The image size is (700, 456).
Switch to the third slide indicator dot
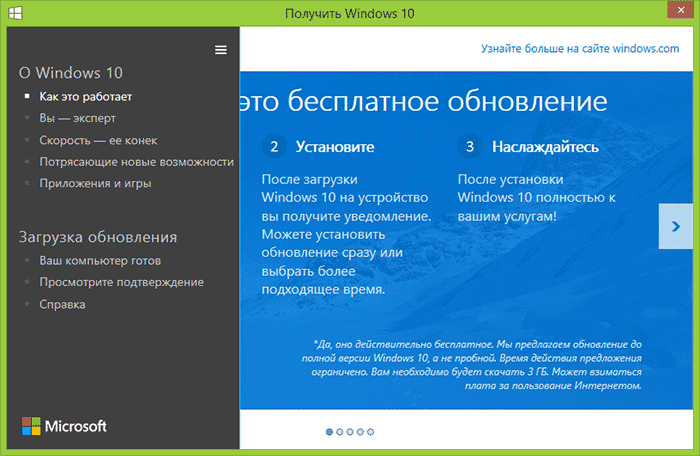click(x=350, y=432)
